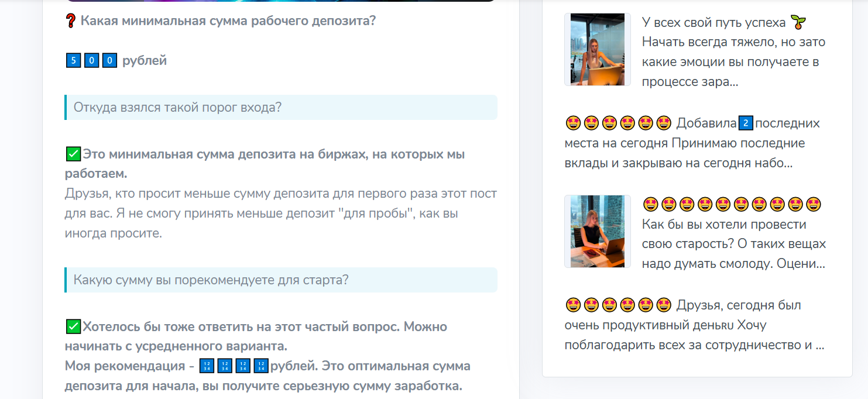Click the quote "Какую сумму вы порекомендуете для старта?"
Screen dimensions: 868x399
coord(281,280)
